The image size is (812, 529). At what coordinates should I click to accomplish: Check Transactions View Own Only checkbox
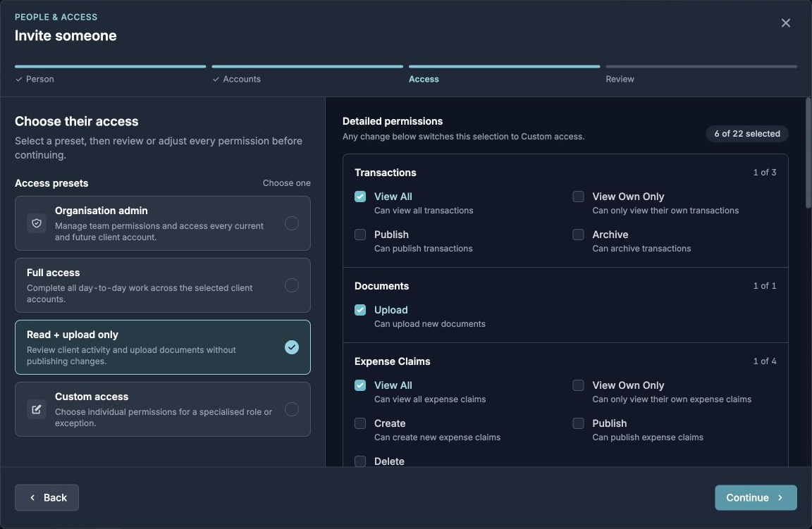(578, 197)
